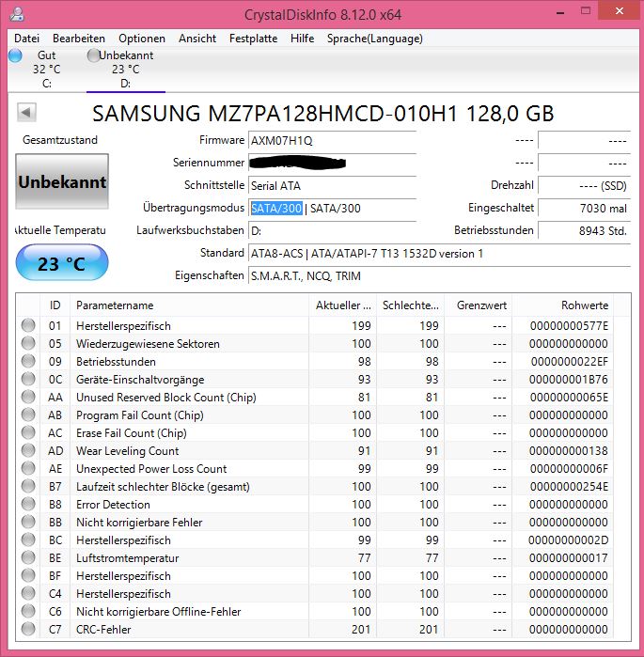The width and height of the screenshot is (644, 657).
Task: Click the Gesamtzustand label
Action: click(x=60, y=139)
